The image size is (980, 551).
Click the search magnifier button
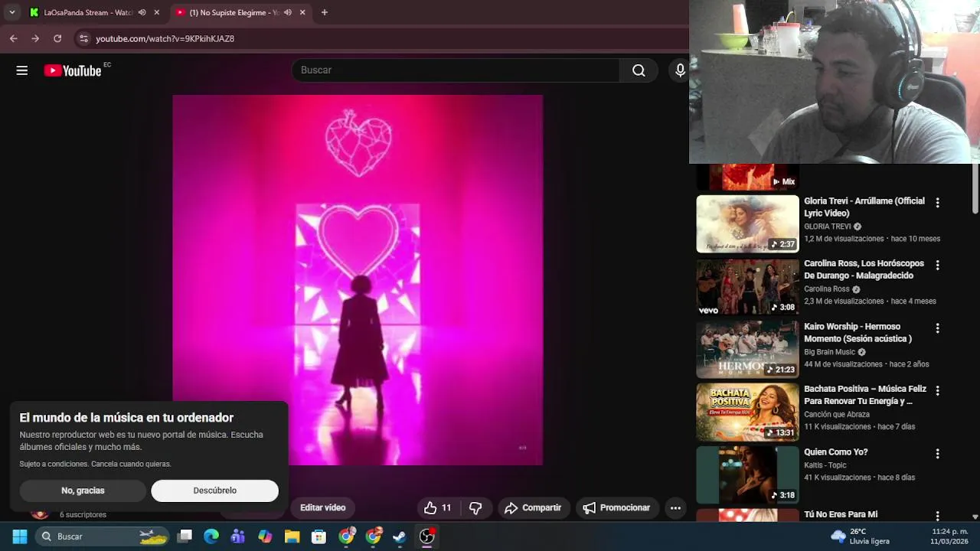pyautogui.click(x=639, y=70)
